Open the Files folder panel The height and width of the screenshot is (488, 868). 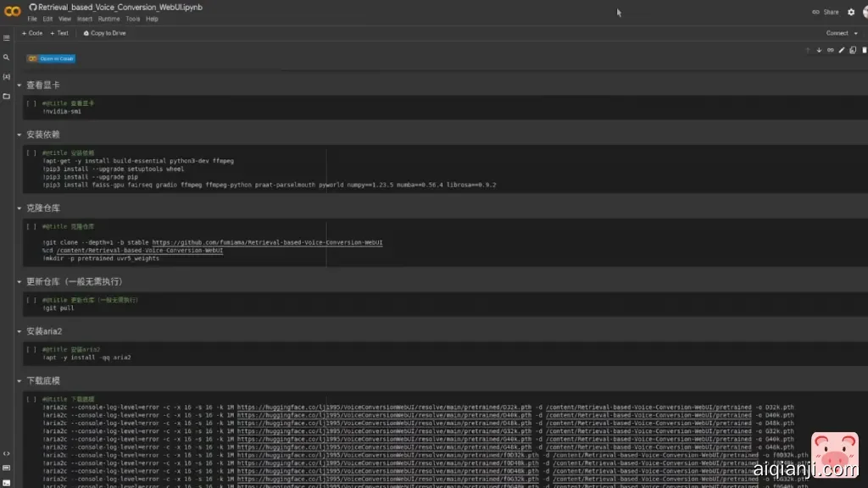pyautogui.click(x=7, y=97)
